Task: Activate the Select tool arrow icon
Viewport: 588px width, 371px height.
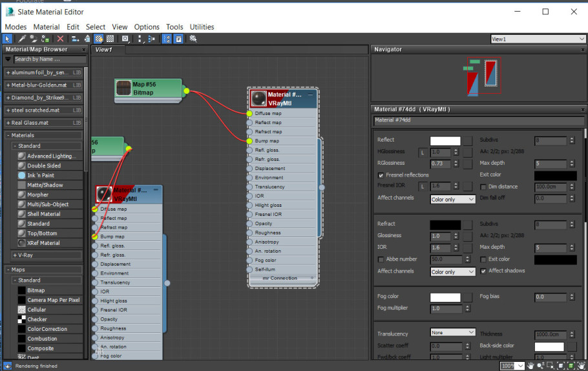Action: pyautogui.click(x=7, y=39)
